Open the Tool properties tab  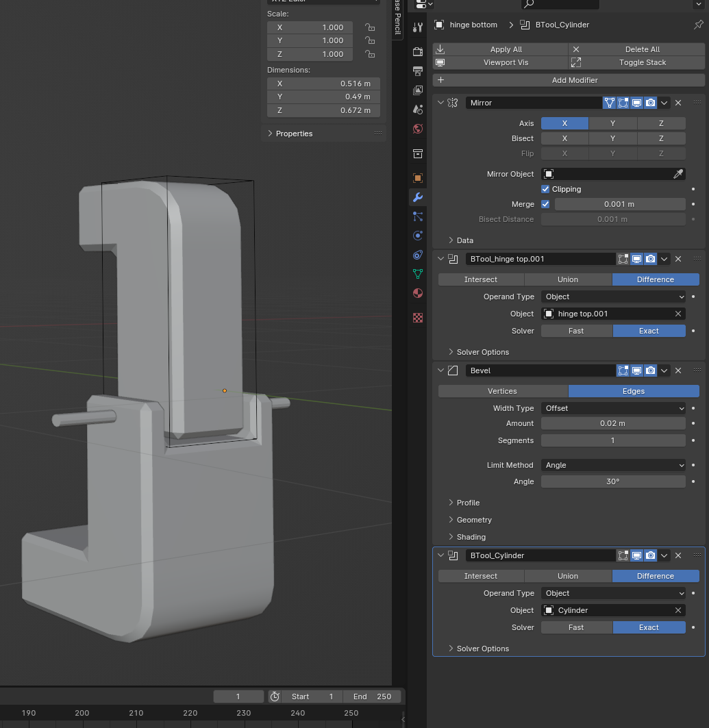click(x=418, y=27)
